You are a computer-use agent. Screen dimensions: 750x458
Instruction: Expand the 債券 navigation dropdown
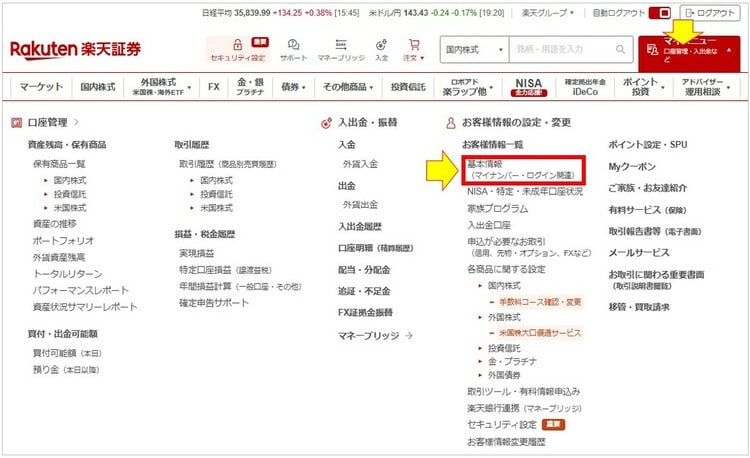coord(293,87)
